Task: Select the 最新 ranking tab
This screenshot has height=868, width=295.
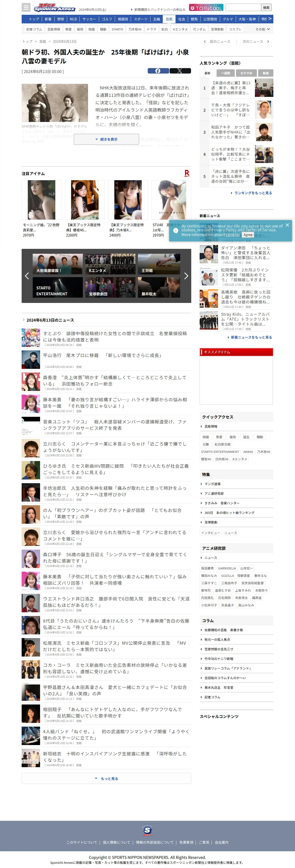Action: coord(207,73)
